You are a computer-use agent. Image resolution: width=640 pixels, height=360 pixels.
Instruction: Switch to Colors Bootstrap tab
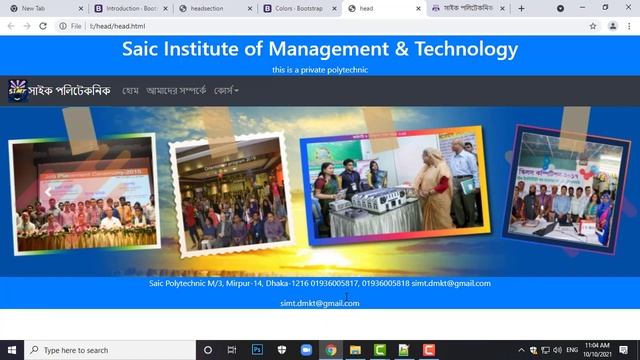[x=300, y=8]
